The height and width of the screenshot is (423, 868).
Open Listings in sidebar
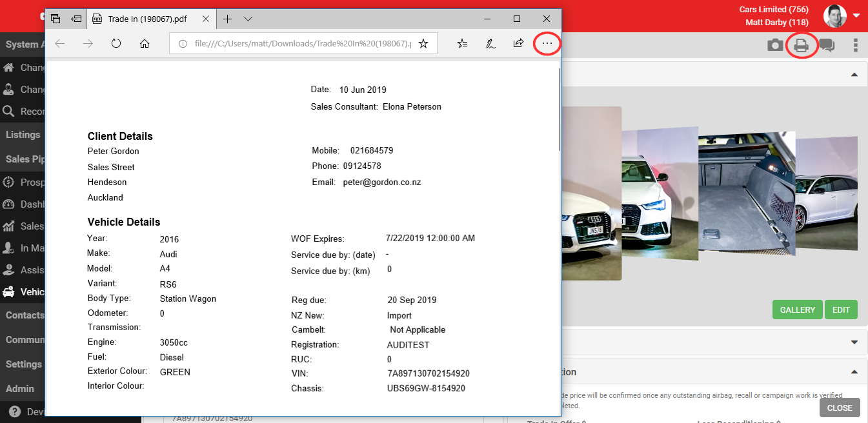23,135
